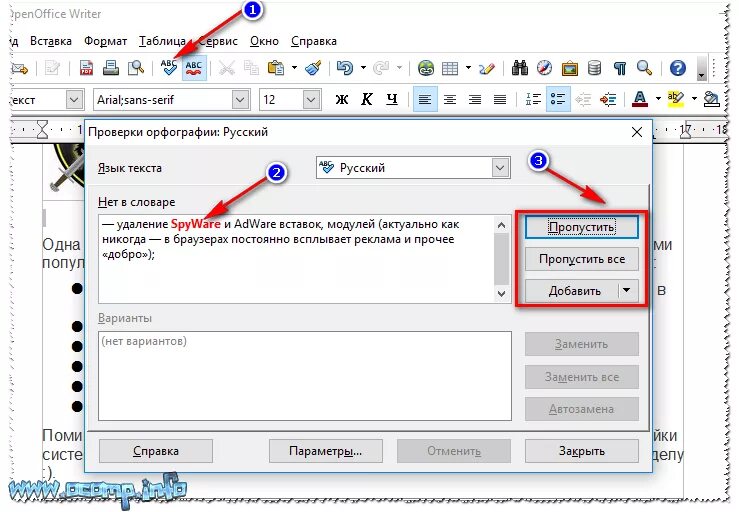Open the Формат menu
739x512 pixels.
(x=106, y=41)
